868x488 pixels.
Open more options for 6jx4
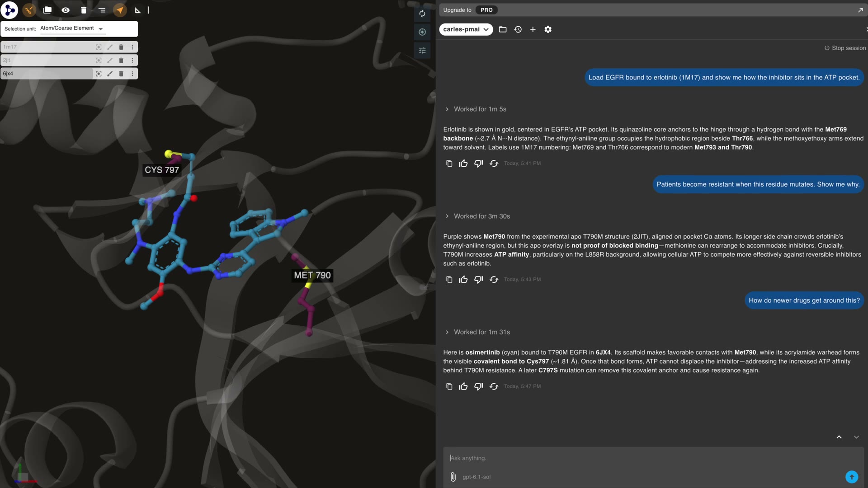click(132, 73)
